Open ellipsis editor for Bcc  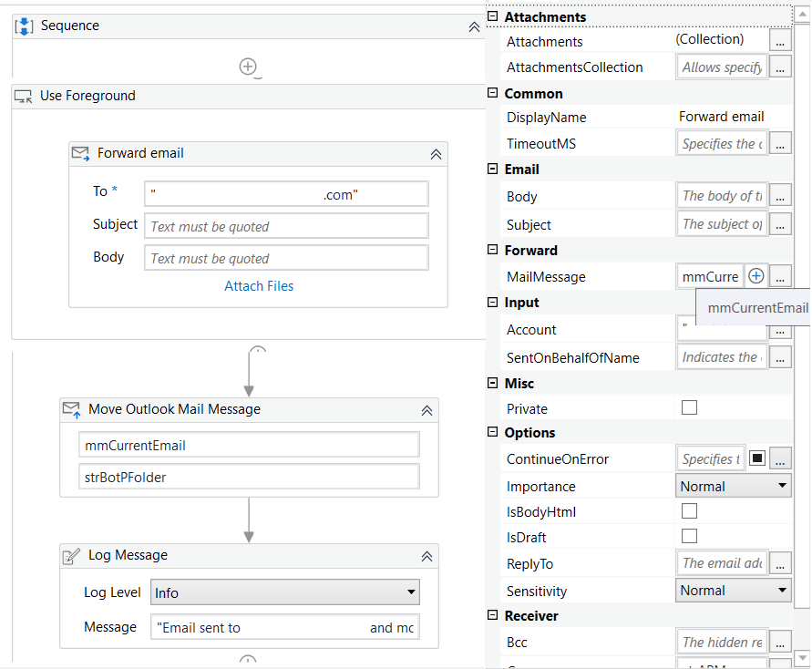tap(780, 642)
